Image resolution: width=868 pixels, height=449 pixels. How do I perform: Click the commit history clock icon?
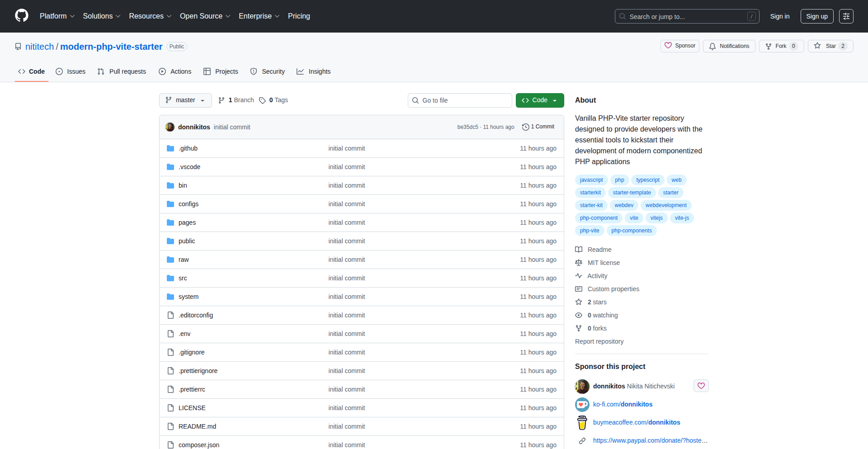525,127
